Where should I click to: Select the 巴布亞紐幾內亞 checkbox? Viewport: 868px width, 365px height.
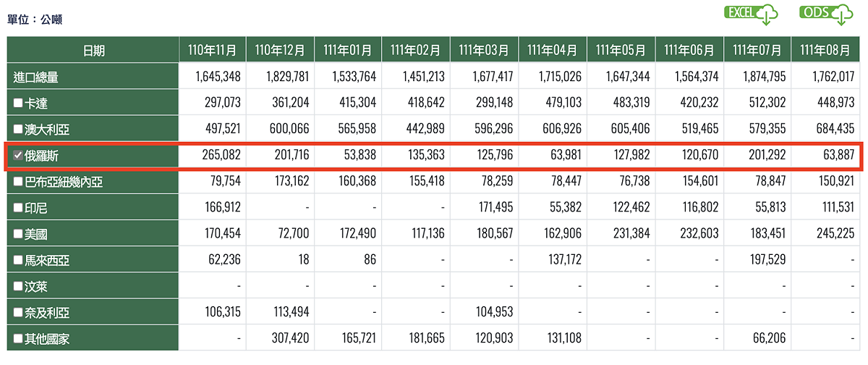coord(18,182)
